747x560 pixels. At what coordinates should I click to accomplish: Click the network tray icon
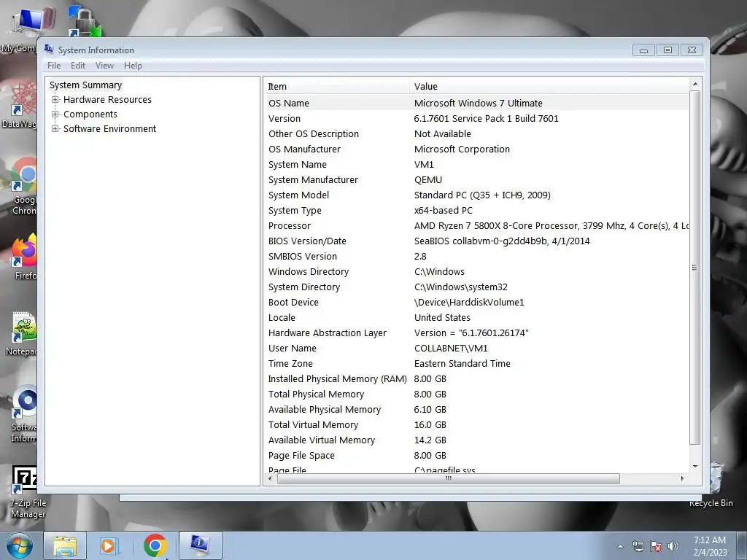pyautogui.click(x=638, y=546)
